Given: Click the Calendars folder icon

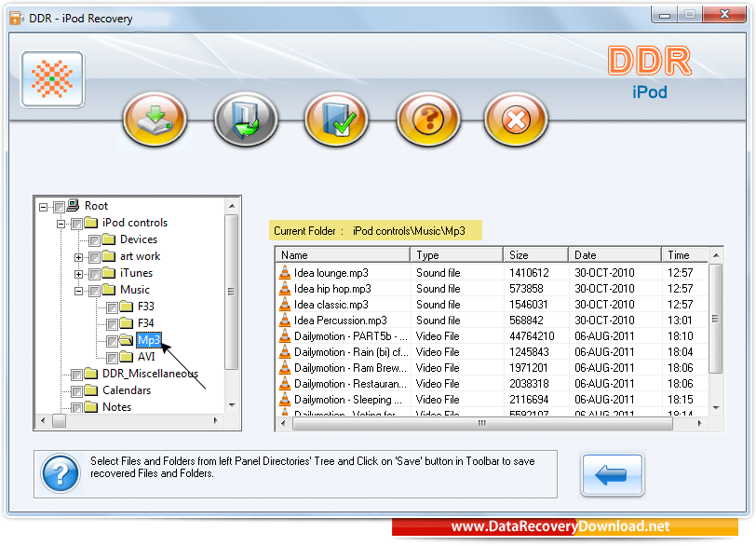Looking at the screenshot, I should click(90, 390).
